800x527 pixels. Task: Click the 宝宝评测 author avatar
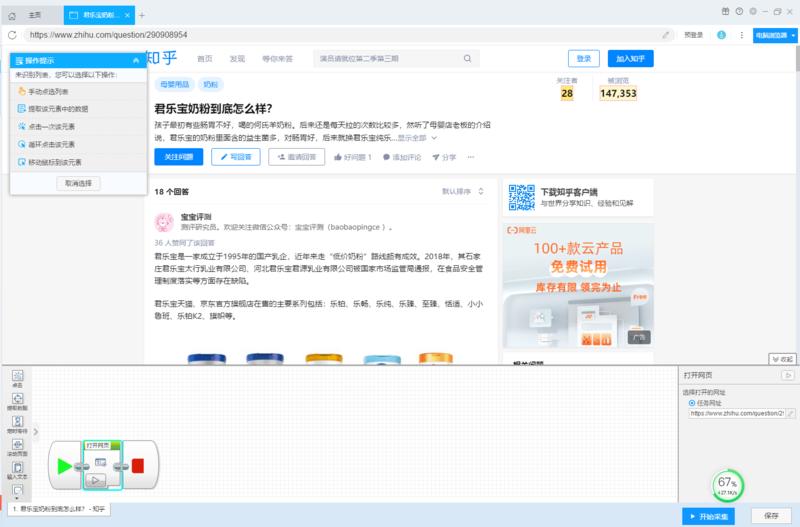tap(164, 222)
